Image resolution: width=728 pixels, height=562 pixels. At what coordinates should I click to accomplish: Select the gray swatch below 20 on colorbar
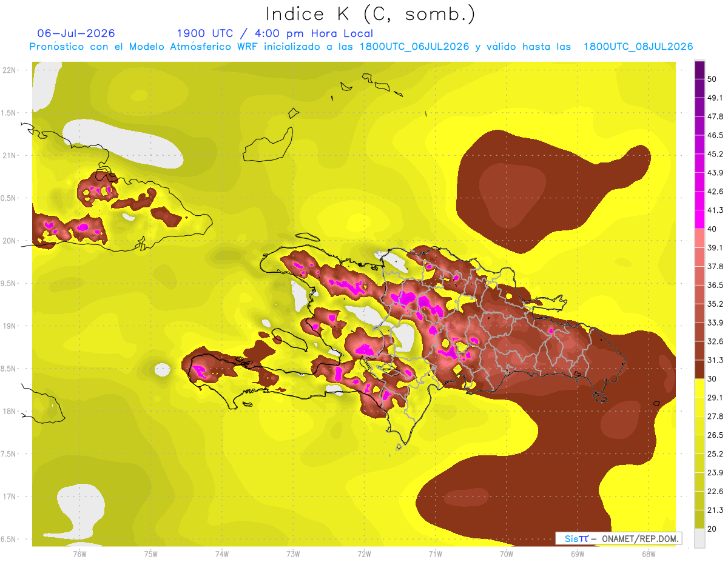pyautogui.click(x=699, y=538)
